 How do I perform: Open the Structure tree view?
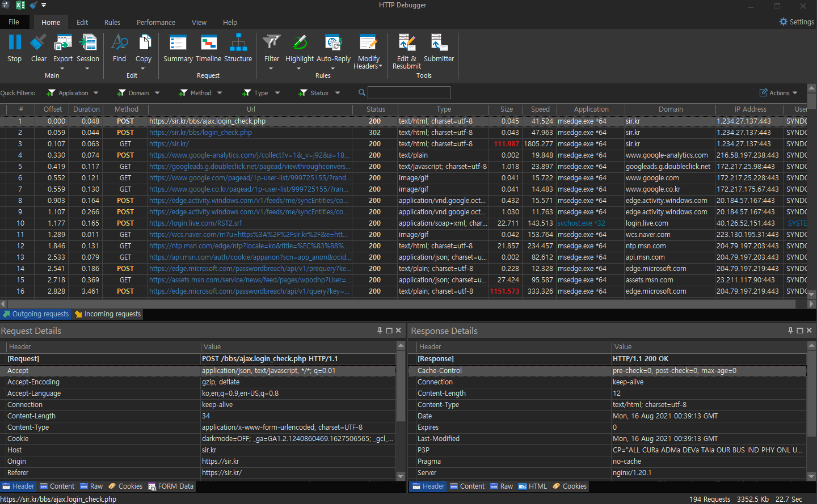238,43
